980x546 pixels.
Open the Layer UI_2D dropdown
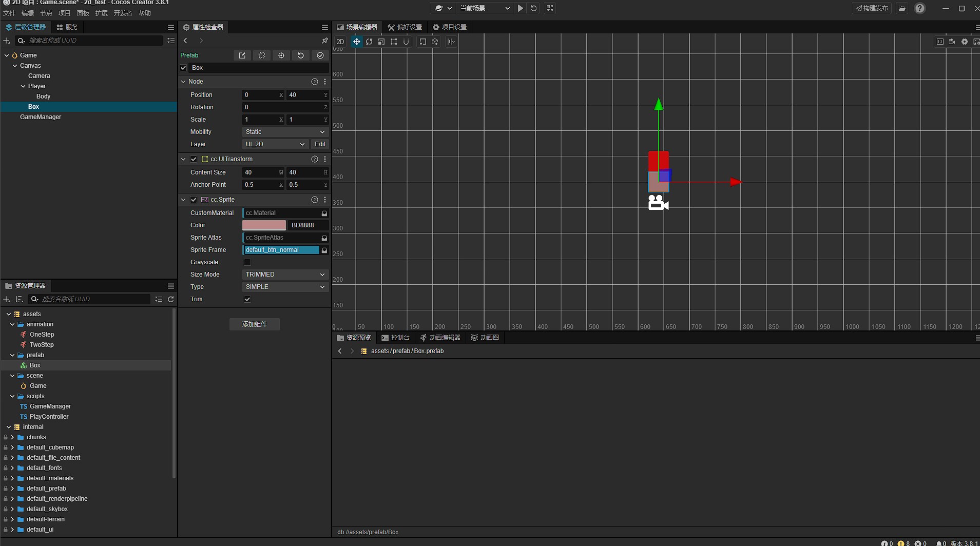coord(275,144)
